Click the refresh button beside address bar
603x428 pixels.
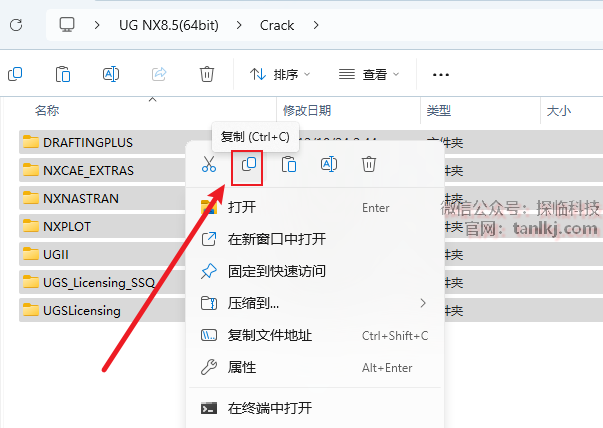tap(16, 25)
